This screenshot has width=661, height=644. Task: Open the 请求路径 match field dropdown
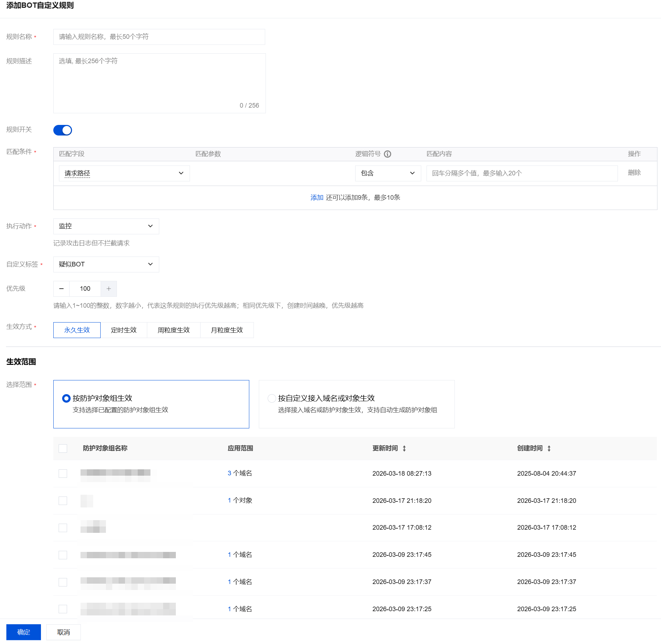click(x=124, y=173)
